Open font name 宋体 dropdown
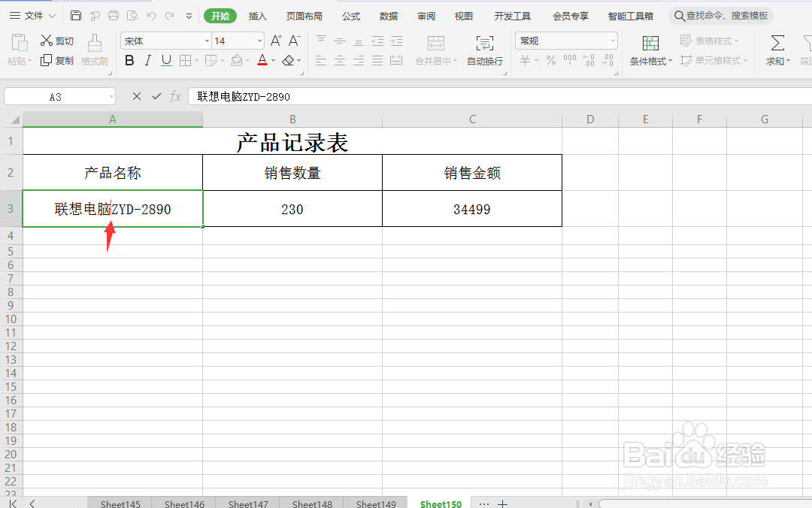 coord(207,41)
